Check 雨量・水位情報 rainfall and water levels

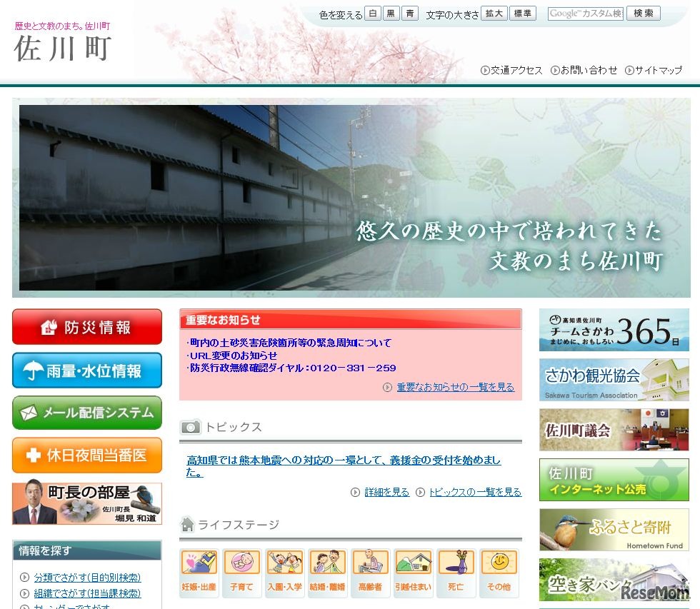coord(86,371)
